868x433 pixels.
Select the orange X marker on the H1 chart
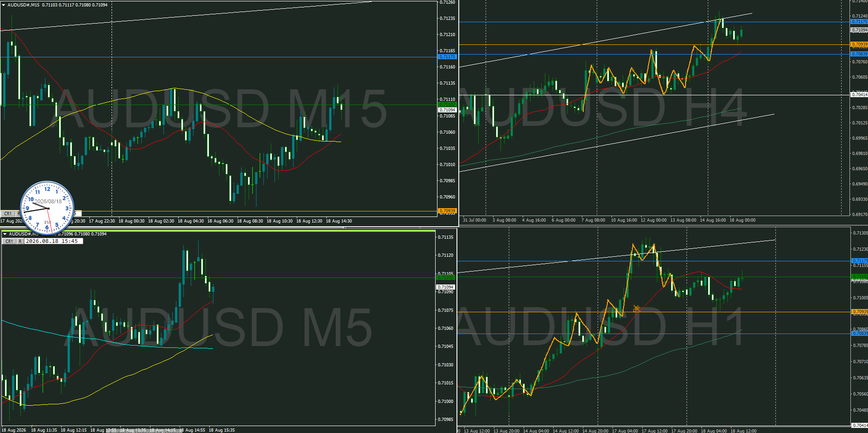point(637,309)
